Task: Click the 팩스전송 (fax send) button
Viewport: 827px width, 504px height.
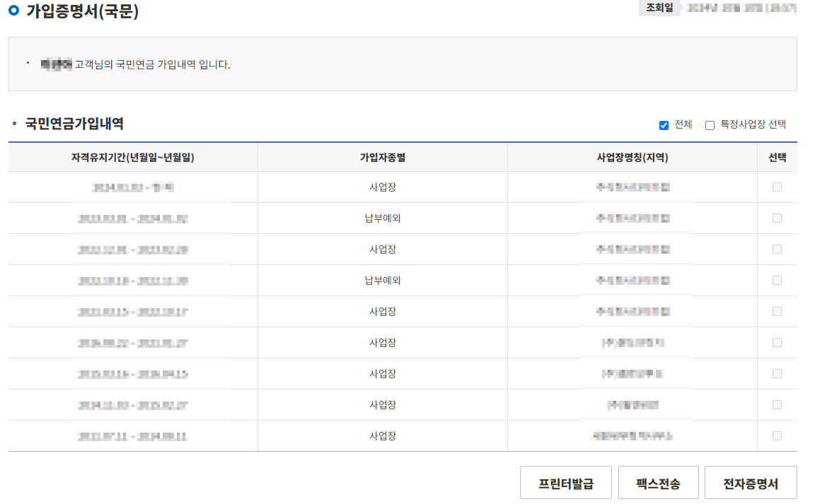Action: tap(659, 482)
